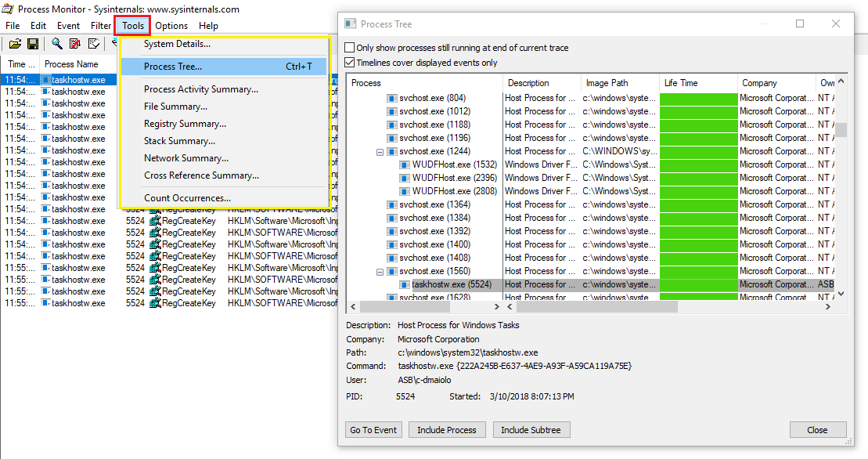868x459 pixels.
Task: Click the icon beside taskhostw.exe (5524)
Action: point(405,284)
